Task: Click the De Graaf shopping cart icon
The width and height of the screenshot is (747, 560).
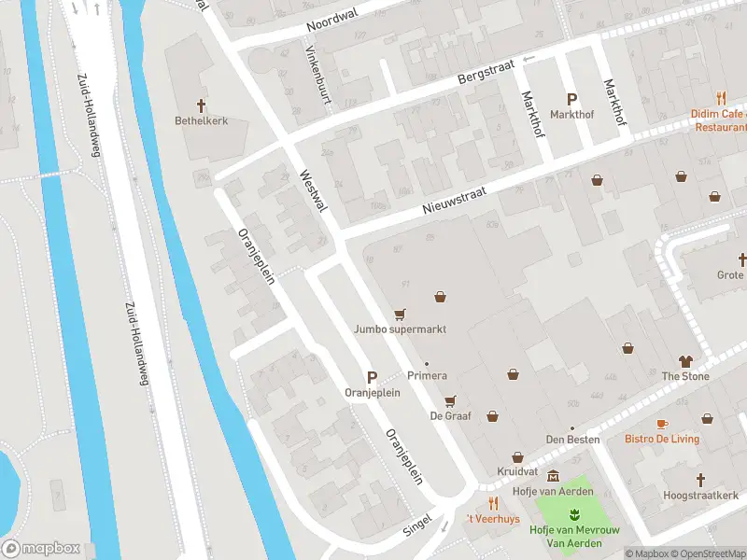Action: click(450, 401)
